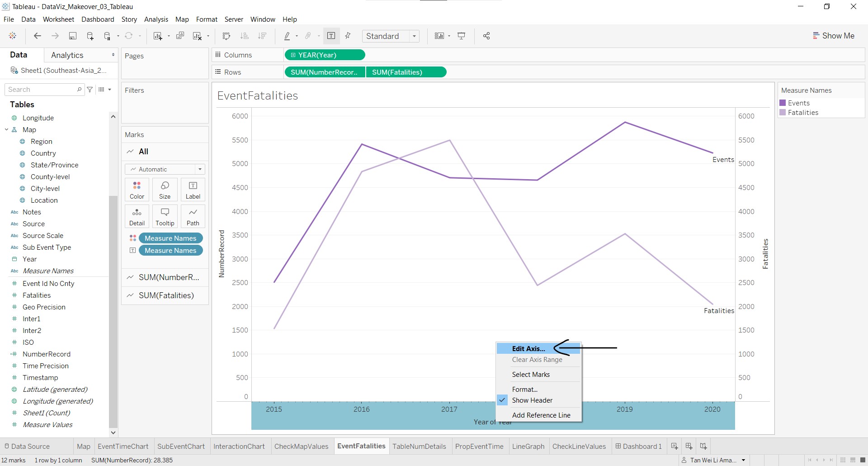Screen dimensions: 868x466
Task: Click the Save workbook icon
Action: click(x=72, y=36)
